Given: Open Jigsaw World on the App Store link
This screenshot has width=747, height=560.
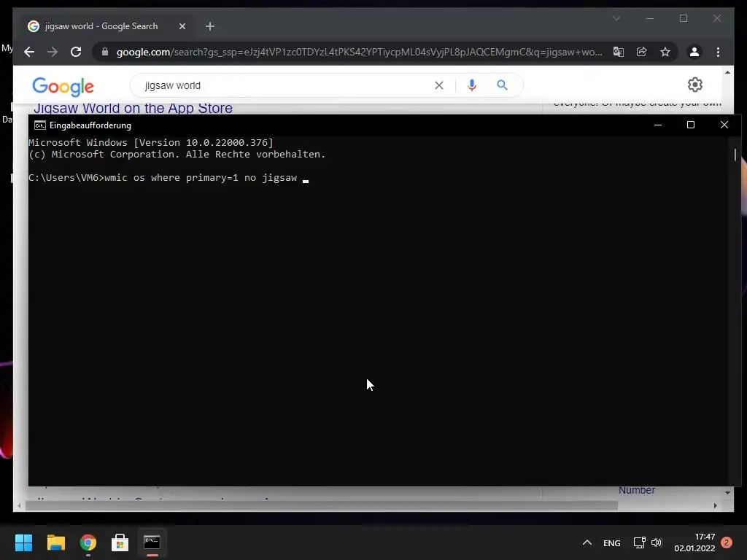Looking at the screenshot, I should tap(133, 108).
